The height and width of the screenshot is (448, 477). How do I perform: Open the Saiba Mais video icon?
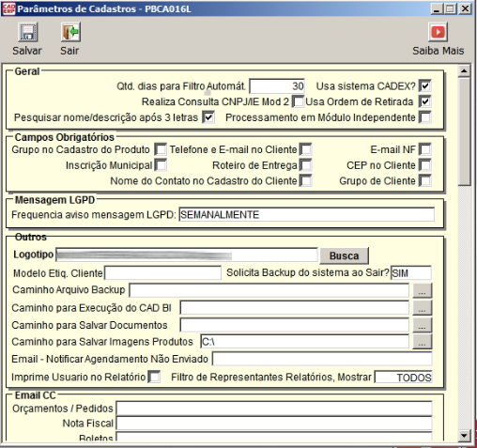coord(438,32)
